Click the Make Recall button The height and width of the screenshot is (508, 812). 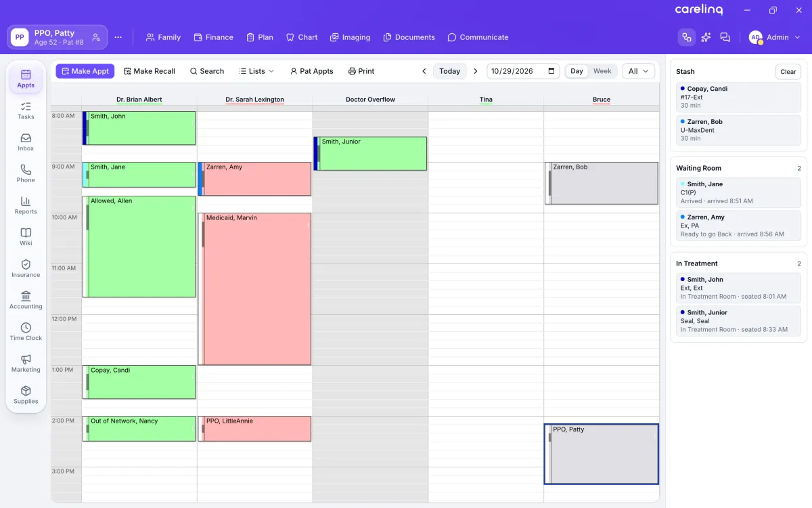[x=150, y=71]
